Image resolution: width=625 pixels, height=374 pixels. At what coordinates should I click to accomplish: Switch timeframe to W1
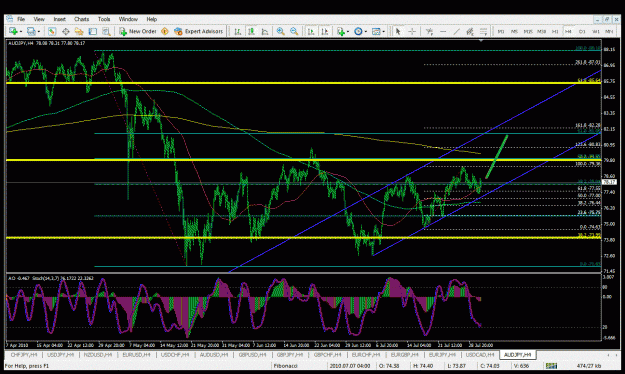pos(596,31)
